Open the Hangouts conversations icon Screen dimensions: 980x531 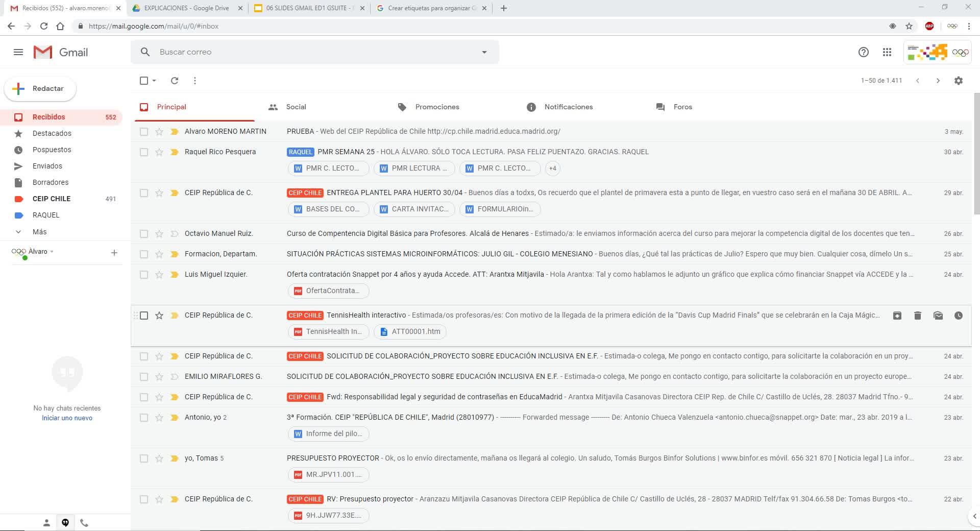(65, 523)
